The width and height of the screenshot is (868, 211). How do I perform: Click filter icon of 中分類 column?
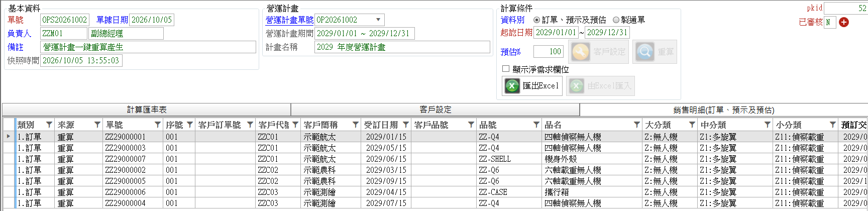click(768, 125)
